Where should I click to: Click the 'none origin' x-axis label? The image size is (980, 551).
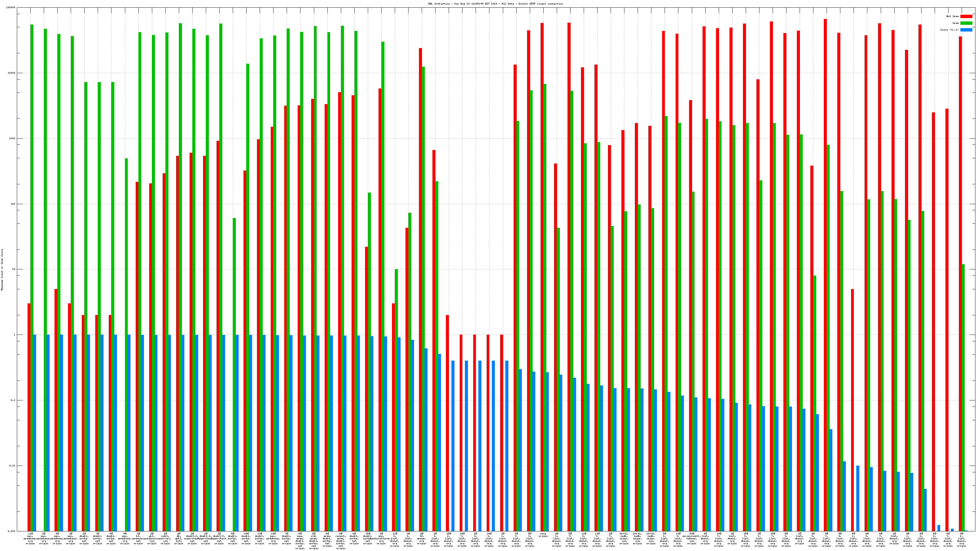(543, 535)
